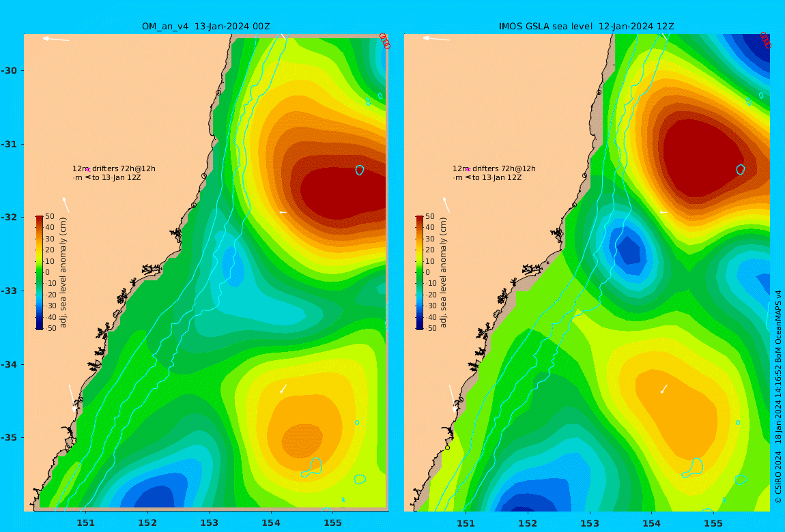Click the cyan contour loop inside OM_an_v4's red core
This screenshot has width=785, height=532.
360,170
